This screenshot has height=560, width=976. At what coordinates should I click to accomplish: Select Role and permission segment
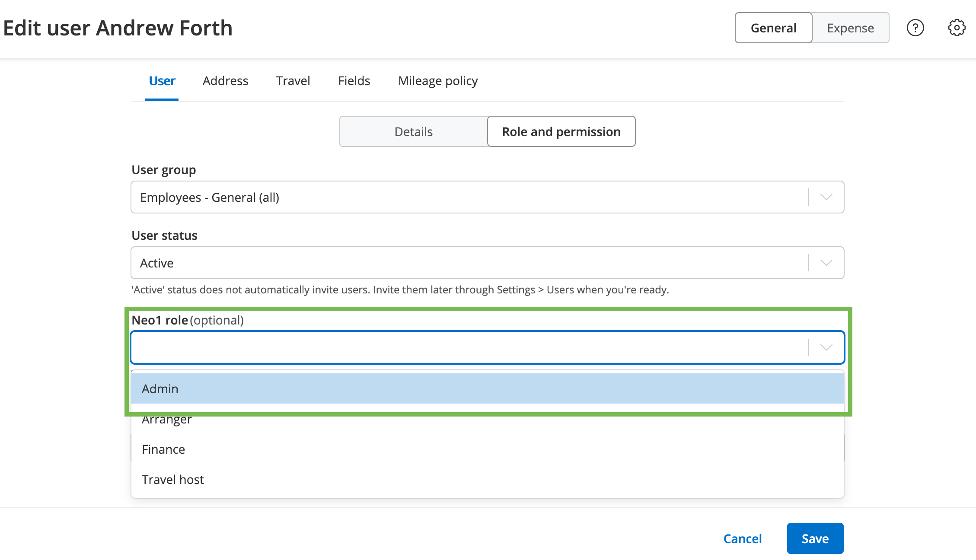[561, 132]
